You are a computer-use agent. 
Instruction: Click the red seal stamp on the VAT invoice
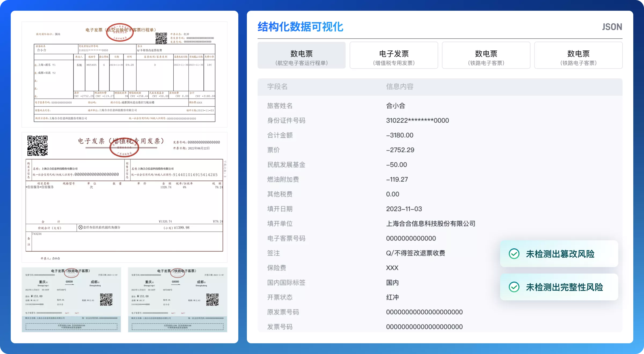(125, 147)
